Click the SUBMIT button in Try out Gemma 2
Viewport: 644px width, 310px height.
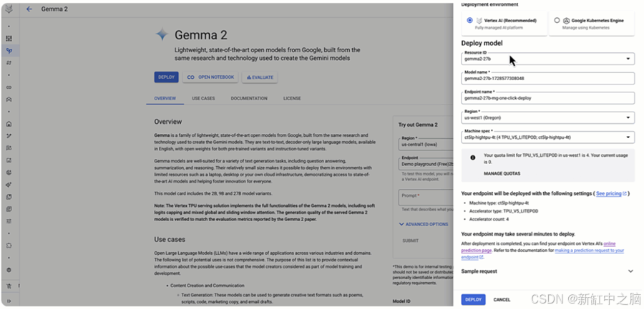pyautogui.click(x=410, y=241)
